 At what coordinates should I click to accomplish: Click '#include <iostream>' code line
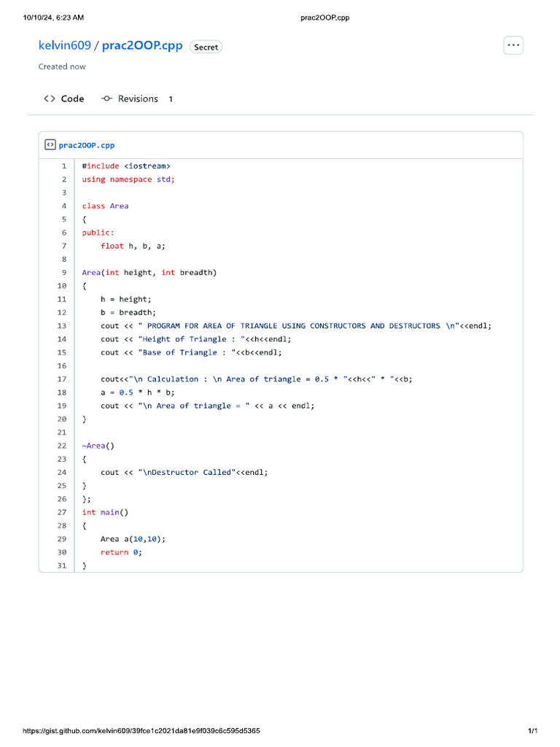point(126,166)
